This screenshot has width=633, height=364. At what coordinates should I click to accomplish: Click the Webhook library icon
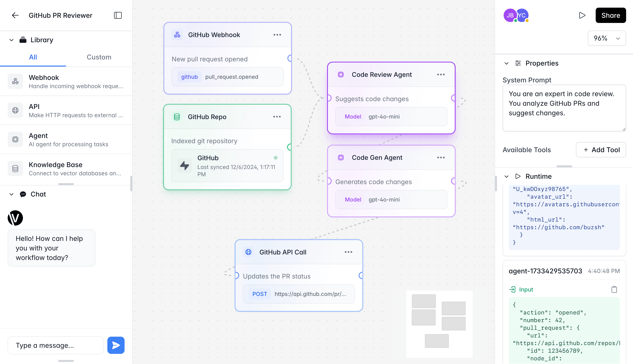pos(15,81)
